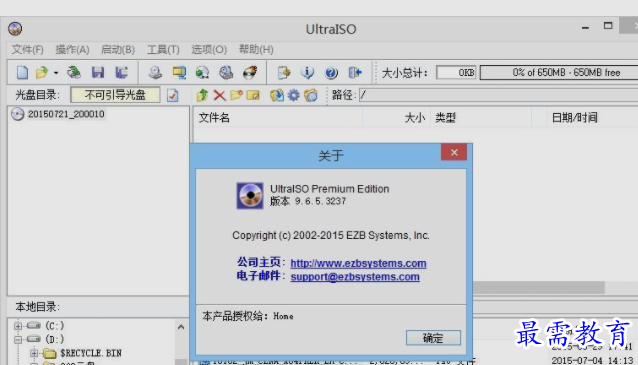Click the Mount to Virtual Drive icon
The width and height of the screenshot is (638, 365).
[226, 73]
